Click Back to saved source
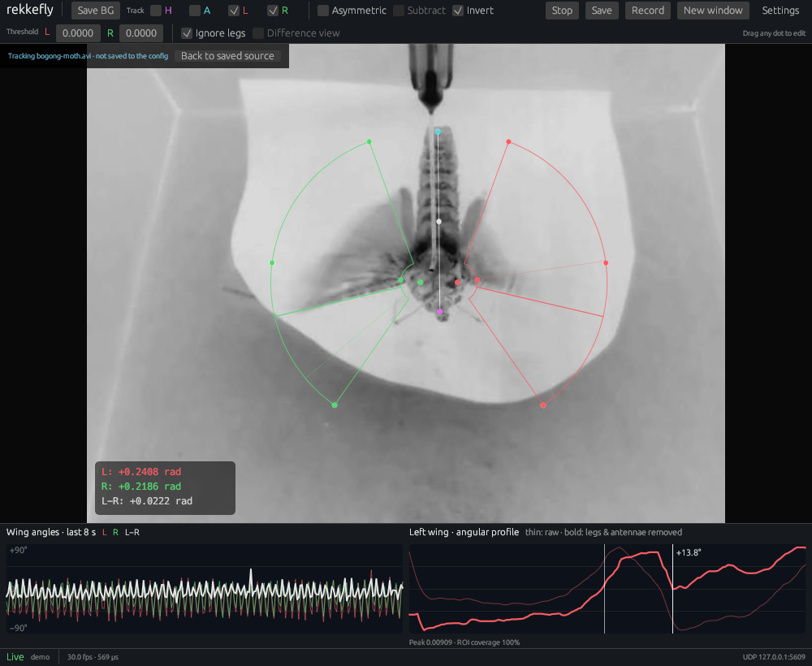This screenshot has width=812, height=666. tap(227, 56)
